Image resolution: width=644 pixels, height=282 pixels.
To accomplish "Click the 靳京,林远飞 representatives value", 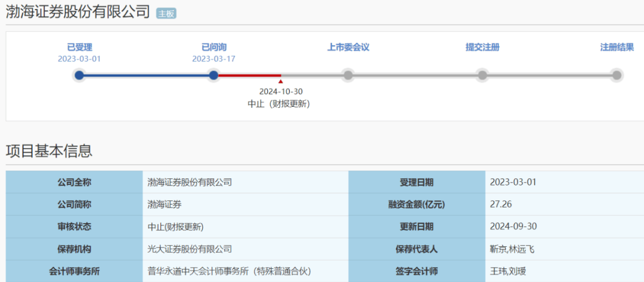I will pos(512,249).
